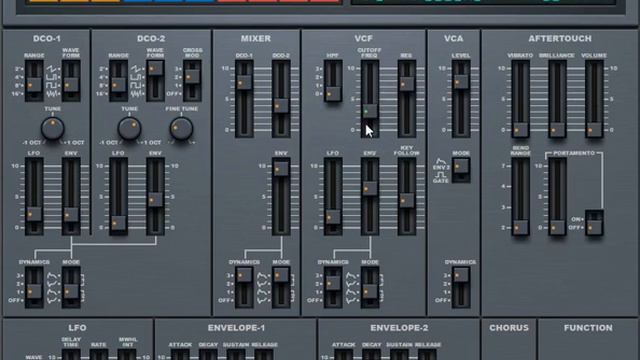Click the DCO-2 Waveform selector switch
640x360 pixels.
155,81
